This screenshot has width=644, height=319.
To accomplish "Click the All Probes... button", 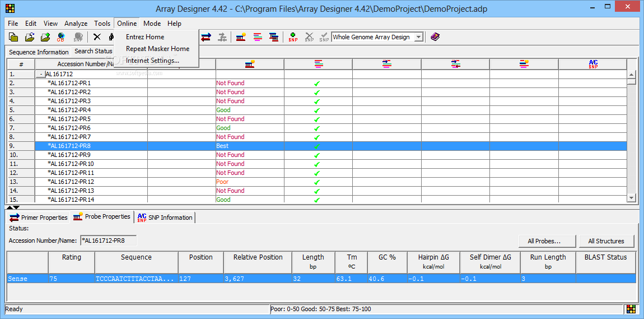I will (x=548, y=241).
